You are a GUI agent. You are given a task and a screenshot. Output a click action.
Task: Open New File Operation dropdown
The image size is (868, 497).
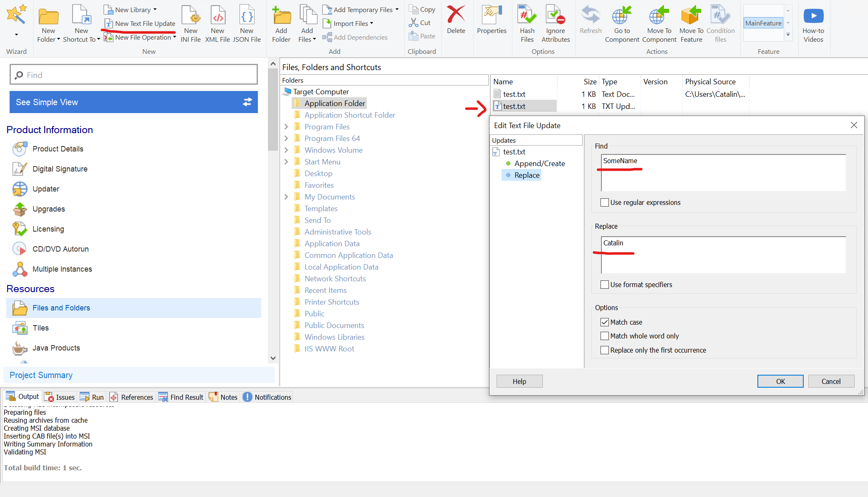click(x=174, y=37)
